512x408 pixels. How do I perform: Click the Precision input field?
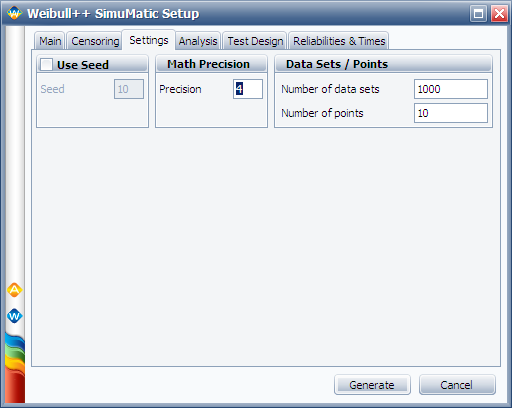248,89
